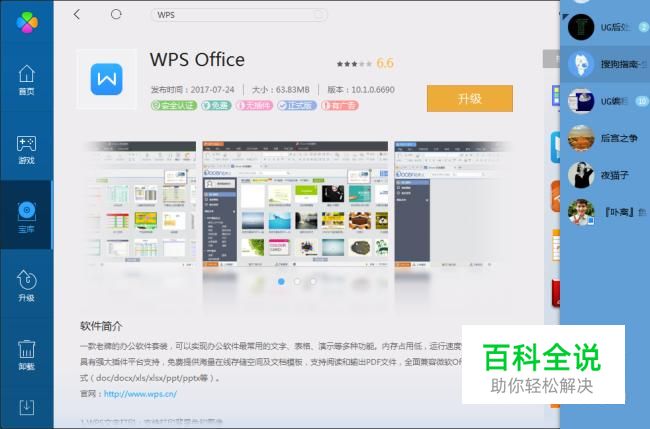Click the 免费 free badge
This screenshot has height=429, width=650.
(216, 106)
